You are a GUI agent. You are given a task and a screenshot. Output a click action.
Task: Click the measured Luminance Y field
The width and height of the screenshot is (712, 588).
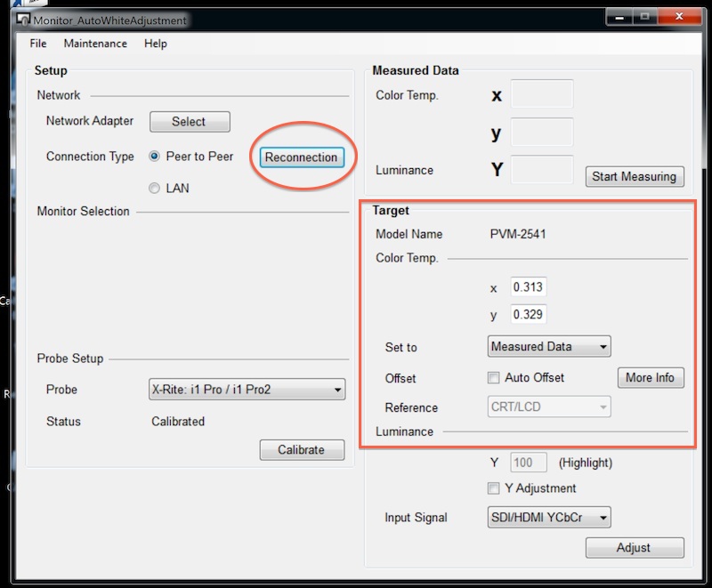[542, 170]
